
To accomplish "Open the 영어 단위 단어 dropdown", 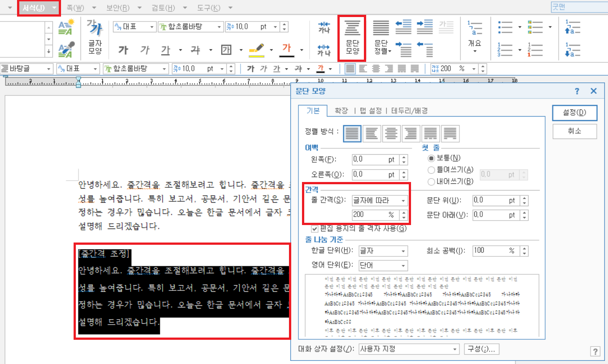I will [x=383, y=265].
